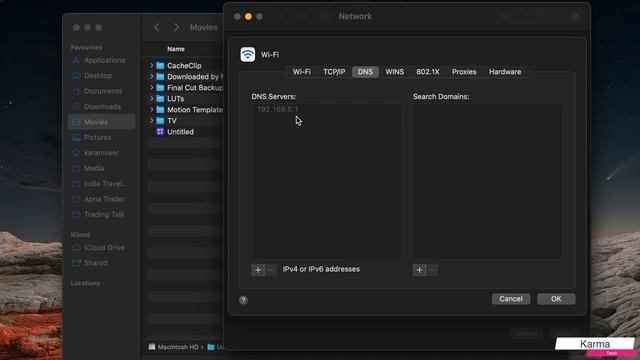Go back in the Network window toolbar
Viewport: 640px width, 360px height.
click(283, 17)
